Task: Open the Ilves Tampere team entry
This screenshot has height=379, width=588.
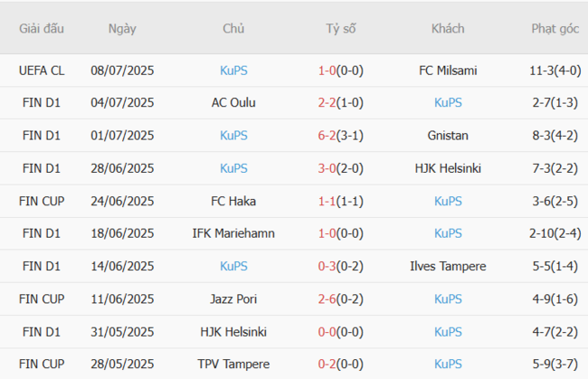Action: 448,266
